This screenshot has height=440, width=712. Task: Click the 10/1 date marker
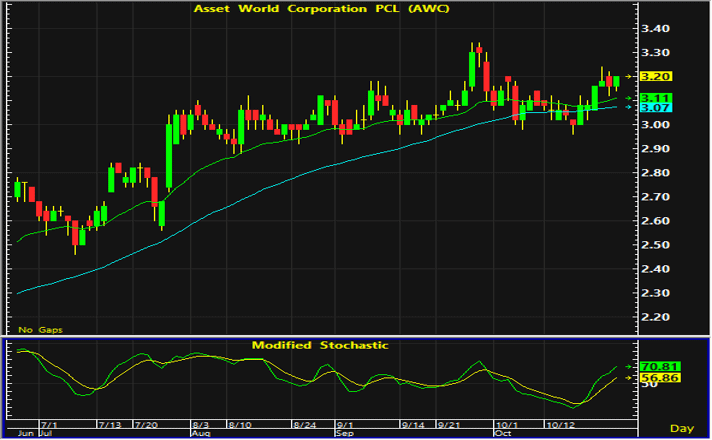click(507, 425)
